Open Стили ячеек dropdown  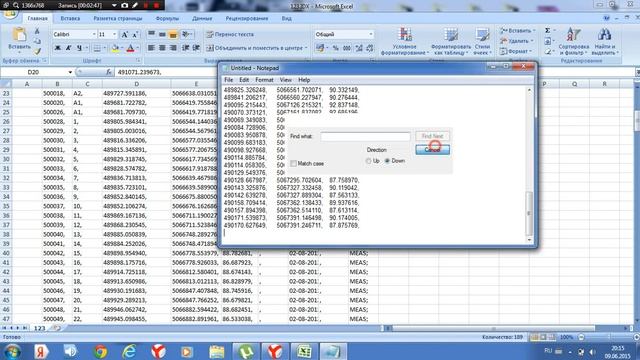[482, 41]
